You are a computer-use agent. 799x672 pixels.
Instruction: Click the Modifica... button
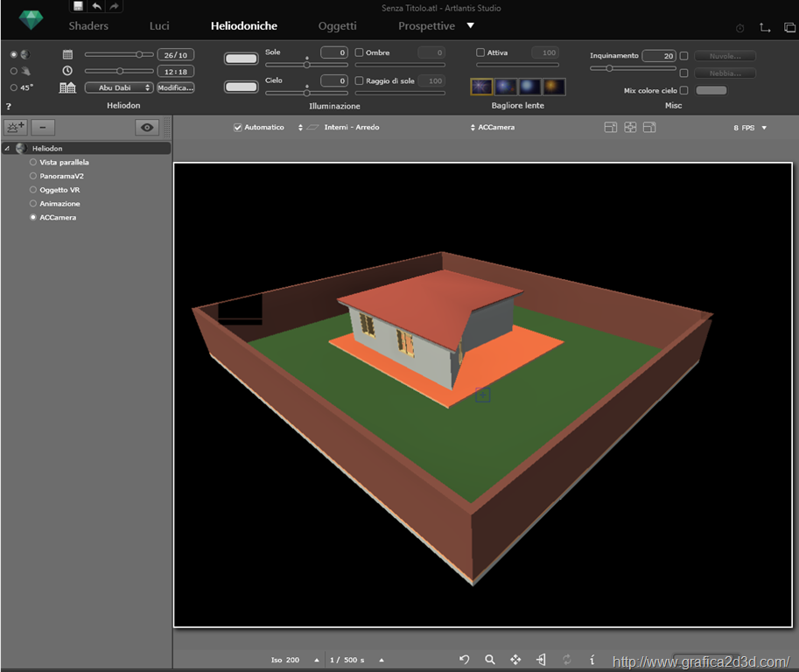click(x=175, y=87)
